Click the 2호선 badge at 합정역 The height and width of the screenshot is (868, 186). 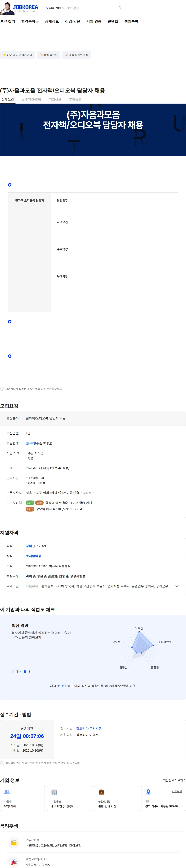point(30,503)
